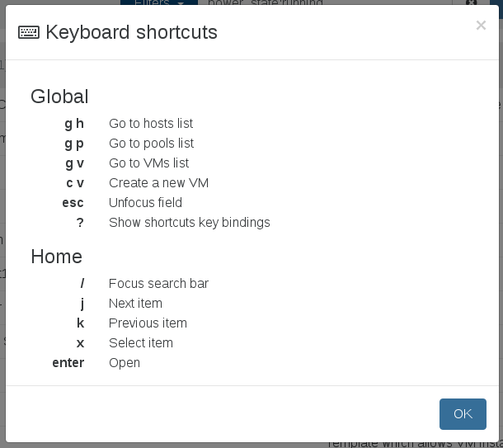This screenshot has height=448, width=503.
Task: Click the 'Focus search bar' description
Action: [158, 284]
